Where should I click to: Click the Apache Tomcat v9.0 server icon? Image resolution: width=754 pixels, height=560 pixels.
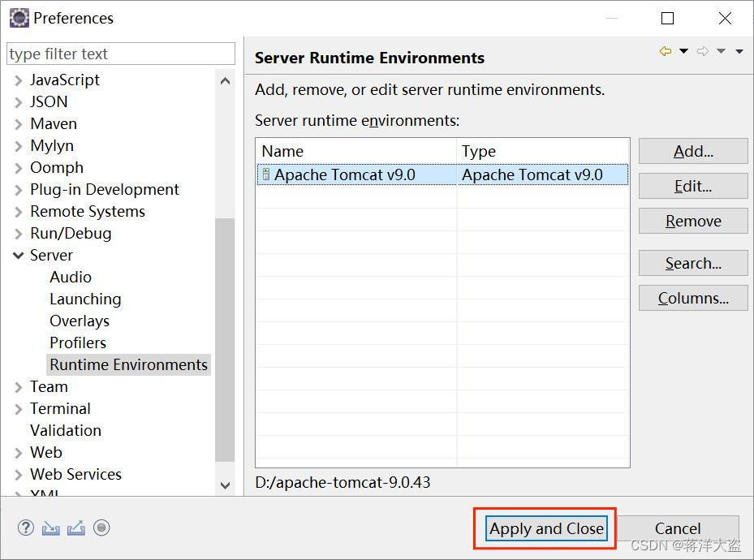pos(265,174)
